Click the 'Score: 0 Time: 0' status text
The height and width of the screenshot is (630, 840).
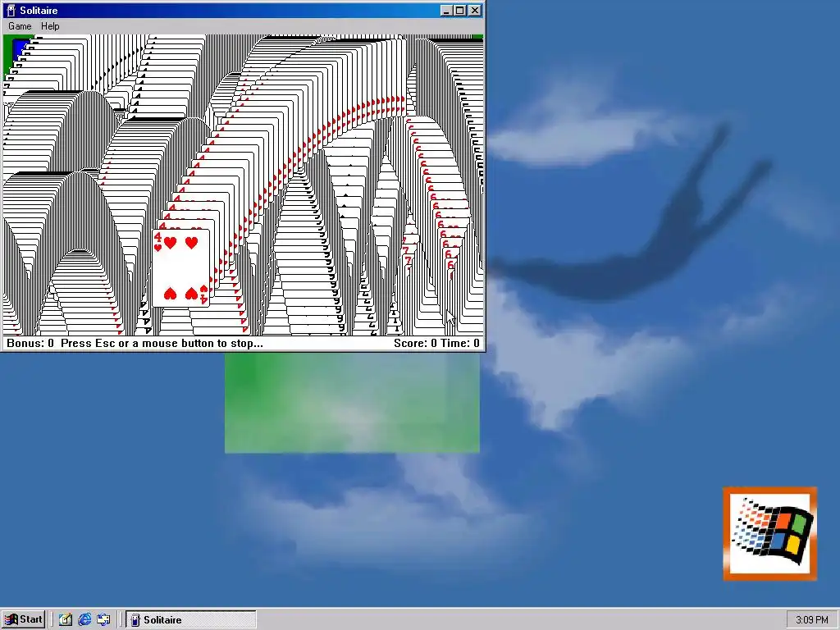click(436, 344)
